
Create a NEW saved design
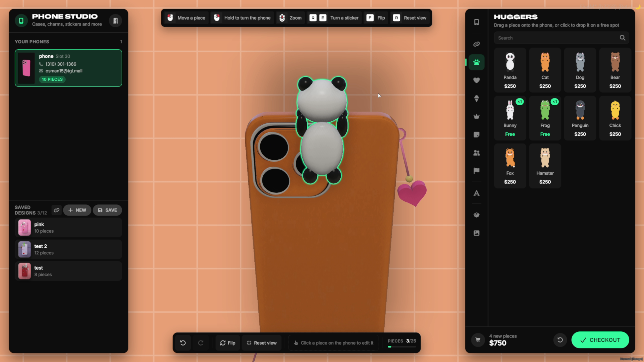point(77,210)
